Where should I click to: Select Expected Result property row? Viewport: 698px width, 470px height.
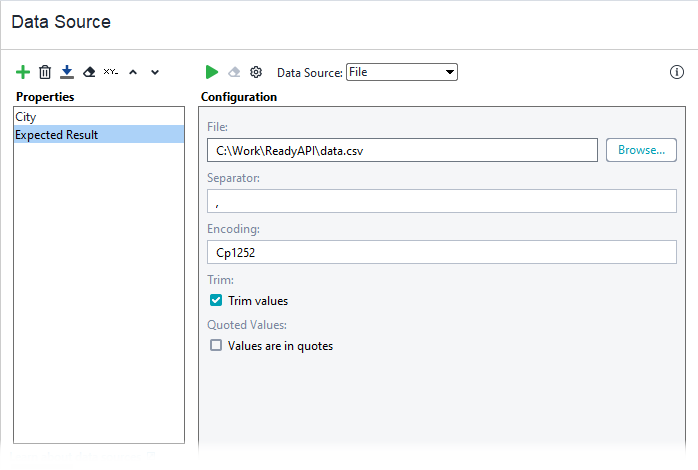coord(99,134)
